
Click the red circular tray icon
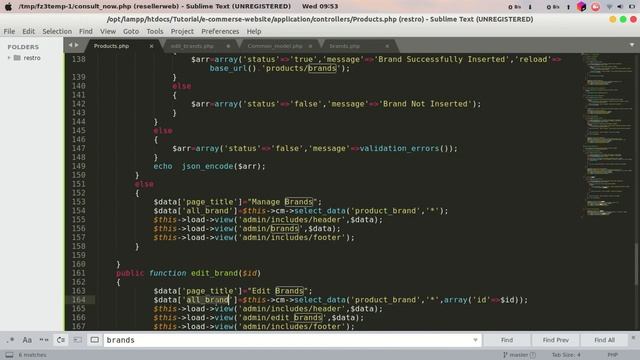point(596,7)
